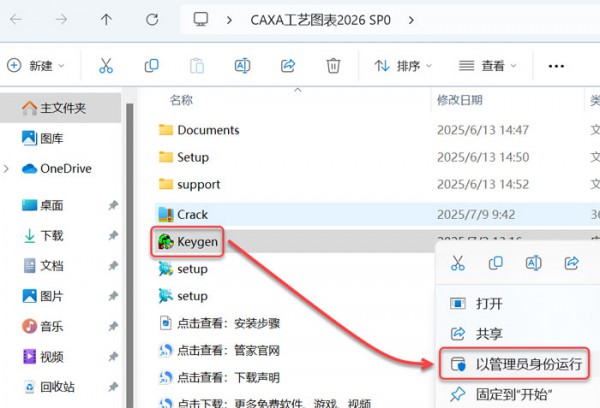Expand chevron after CAXA工艺图表2026 SP0
The height and width of the screenshot is (408, 600).
[x=411, y=20]
